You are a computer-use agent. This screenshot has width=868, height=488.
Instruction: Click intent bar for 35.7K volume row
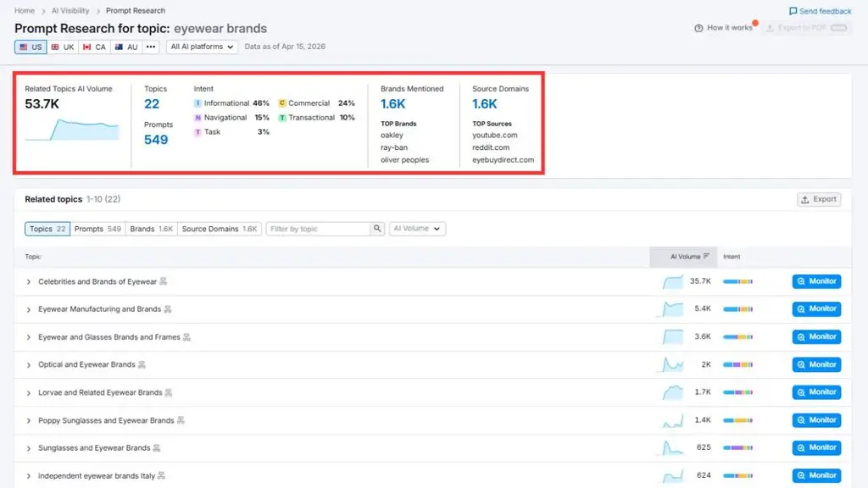[x=738, y=281]
